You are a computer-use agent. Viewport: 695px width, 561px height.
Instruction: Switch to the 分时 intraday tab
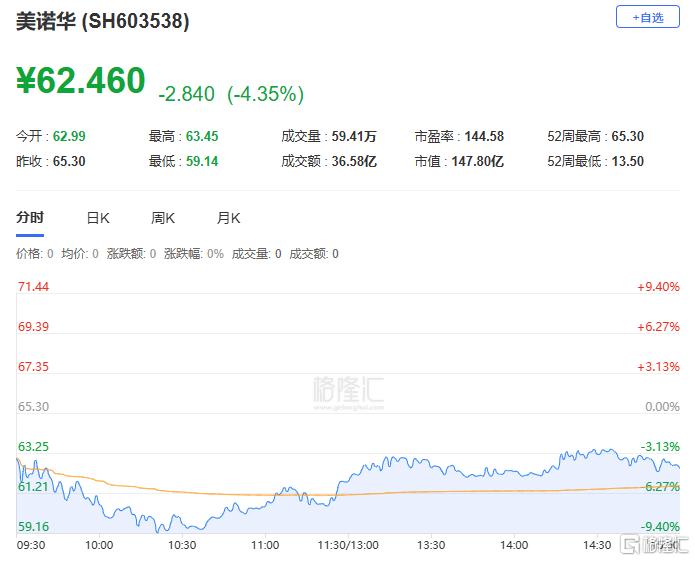click(x=30, y=218)
